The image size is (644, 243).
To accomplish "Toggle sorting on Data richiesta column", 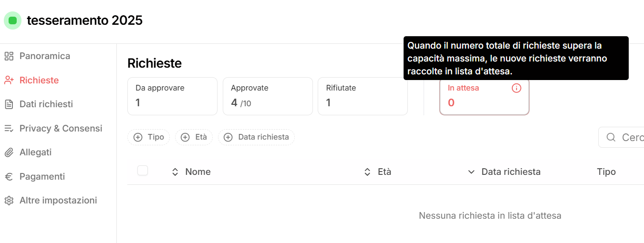I will point(504,172).
